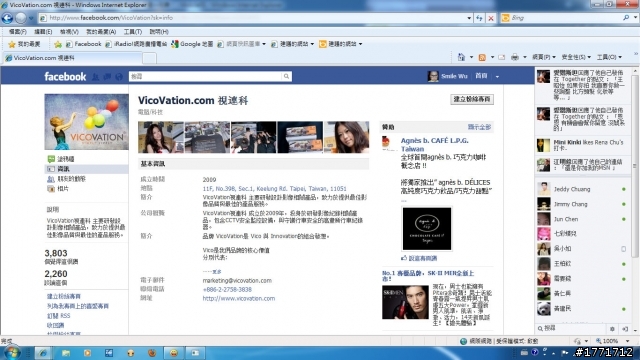The image size is (640, 360).
Task: Expand the Home button dropdown arrow
Action: (x=471, y=57)
